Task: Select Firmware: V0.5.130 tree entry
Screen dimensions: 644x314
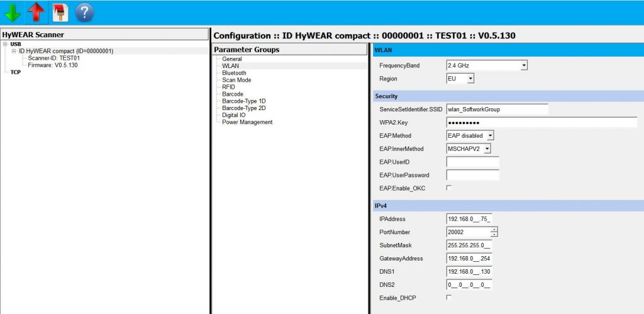Action: coord(53,65)
